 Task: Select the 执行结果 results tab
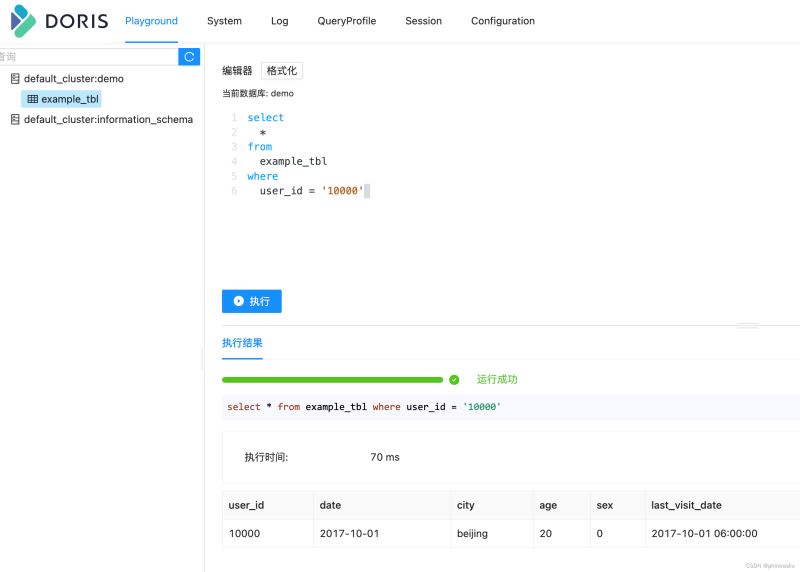pos(242,343)
